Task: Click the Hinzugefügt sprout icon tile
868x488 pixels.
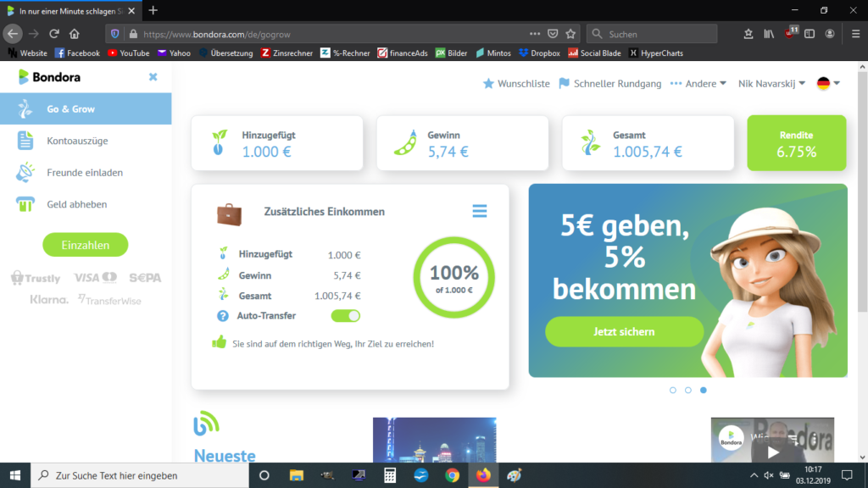Action: point(277,142)
